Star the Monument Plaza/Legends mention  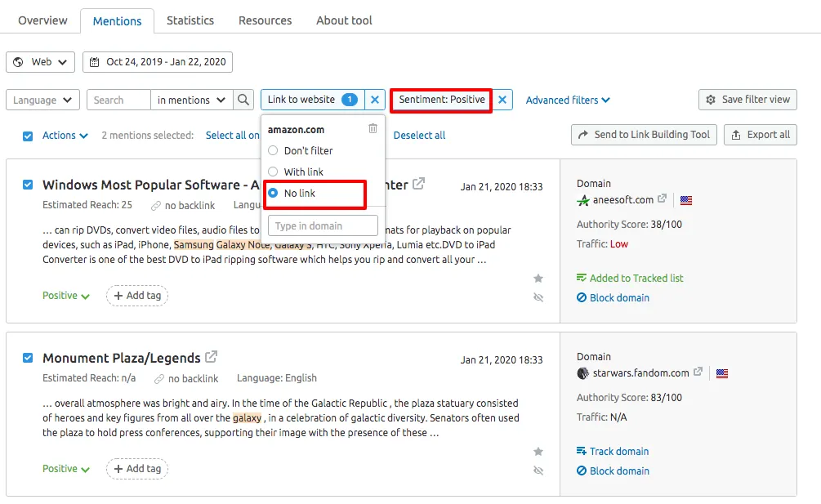click(x=538, y=452)
